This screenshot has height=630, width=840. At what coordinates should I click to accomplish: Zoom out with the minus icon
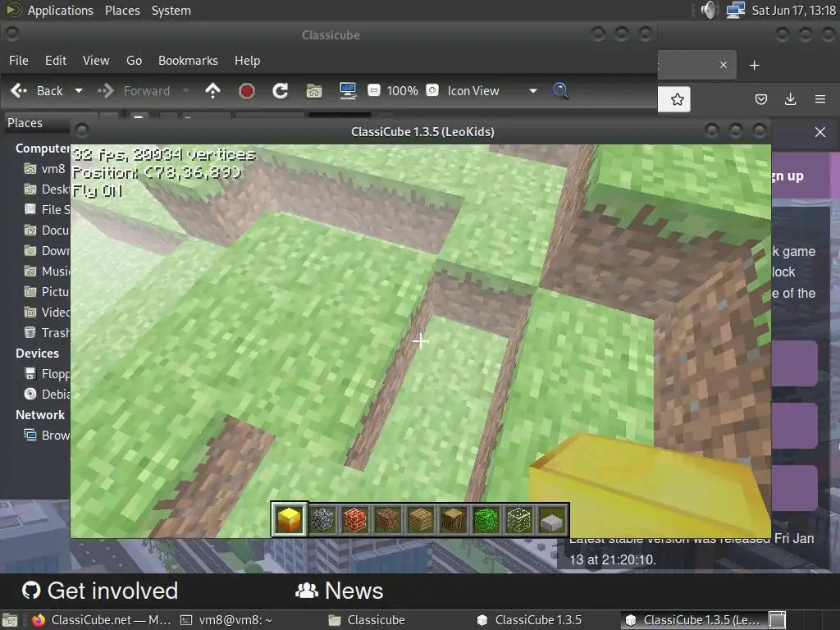click(x=374, y=90)
